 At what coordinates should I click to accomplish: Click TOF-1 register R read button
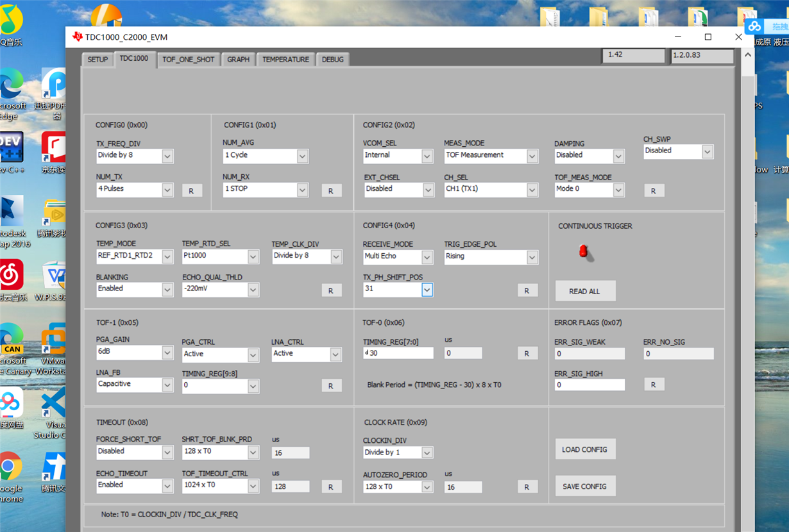coord(331,385)
